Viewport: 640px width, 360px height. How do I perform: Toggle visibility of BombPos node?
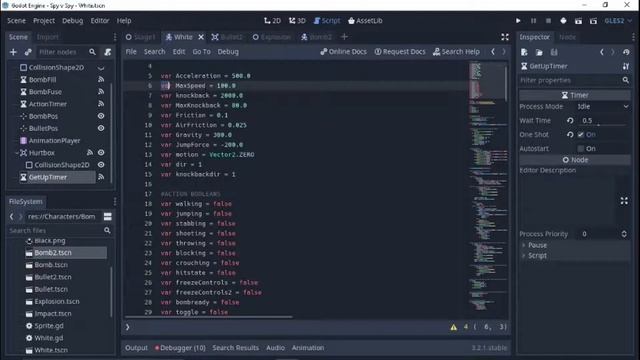pos(101,116)
